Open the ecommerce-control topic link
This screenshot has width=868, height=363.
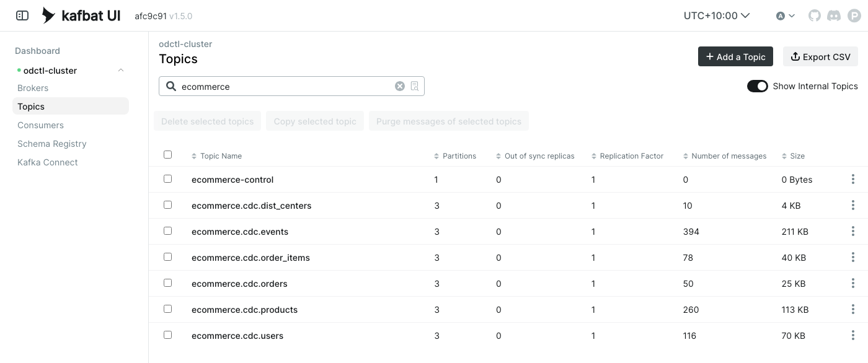tap(232, 180)
